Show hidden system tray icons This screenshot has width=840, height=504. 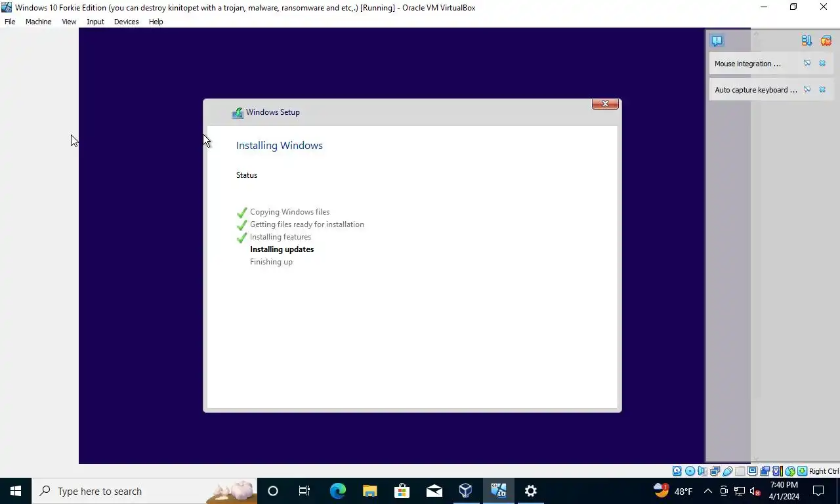pos(708,491)
